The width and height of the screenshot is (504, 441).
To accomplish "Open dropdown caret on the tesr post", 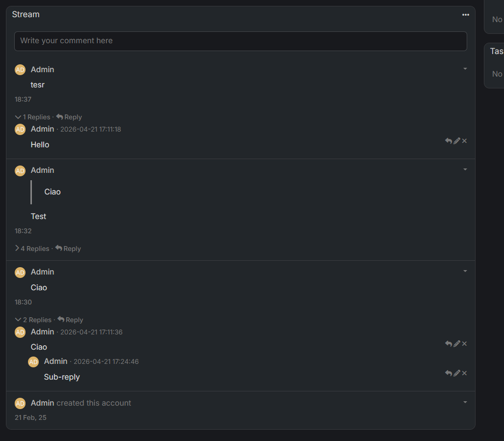I will point(465,69).
